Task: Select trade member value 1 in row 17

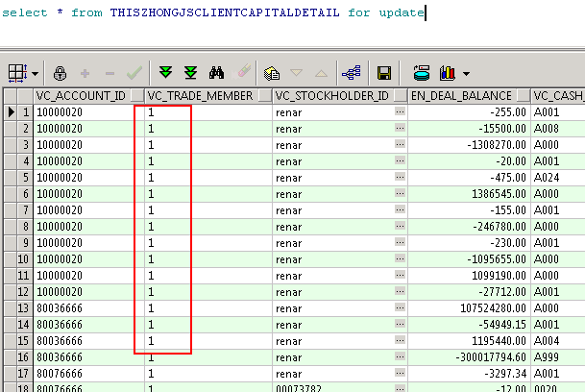Action: 208,374
